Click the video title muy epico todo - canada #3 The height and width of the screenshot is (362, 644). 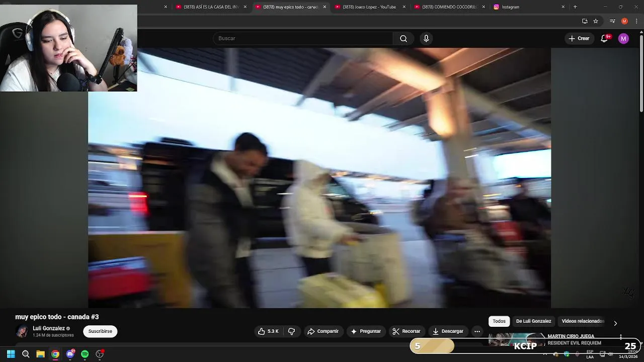click(x=57, y=317)
